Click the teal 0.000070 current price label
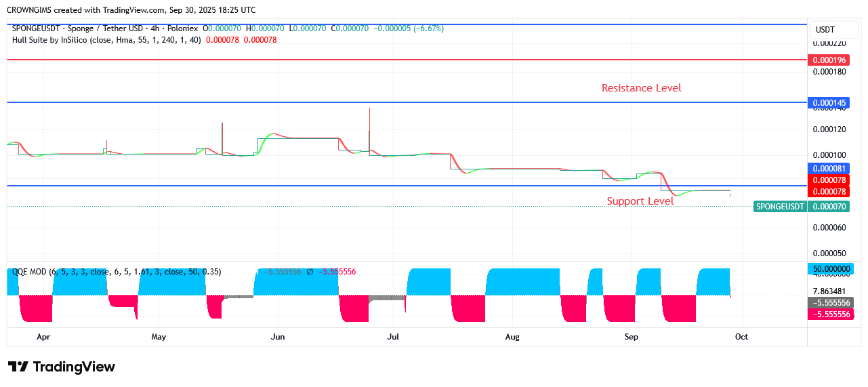868x387 pixels. click(x=828, y=207)
